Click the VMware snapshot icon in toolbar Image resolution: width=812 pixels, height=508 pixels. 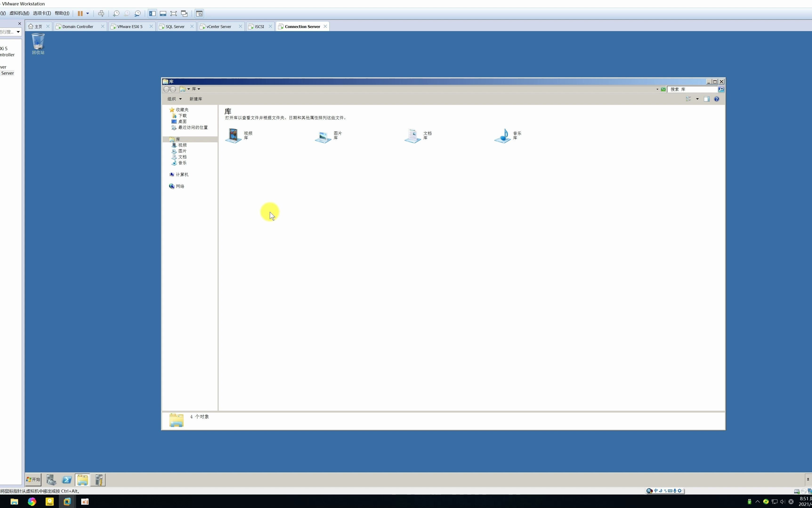116,13
